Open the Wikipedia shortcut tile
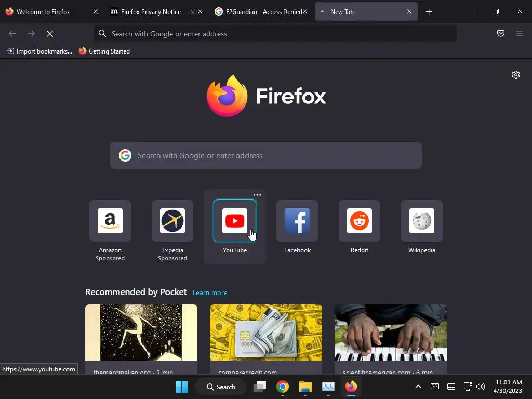This screenshot has height=399, width=532. coord(422,220)
